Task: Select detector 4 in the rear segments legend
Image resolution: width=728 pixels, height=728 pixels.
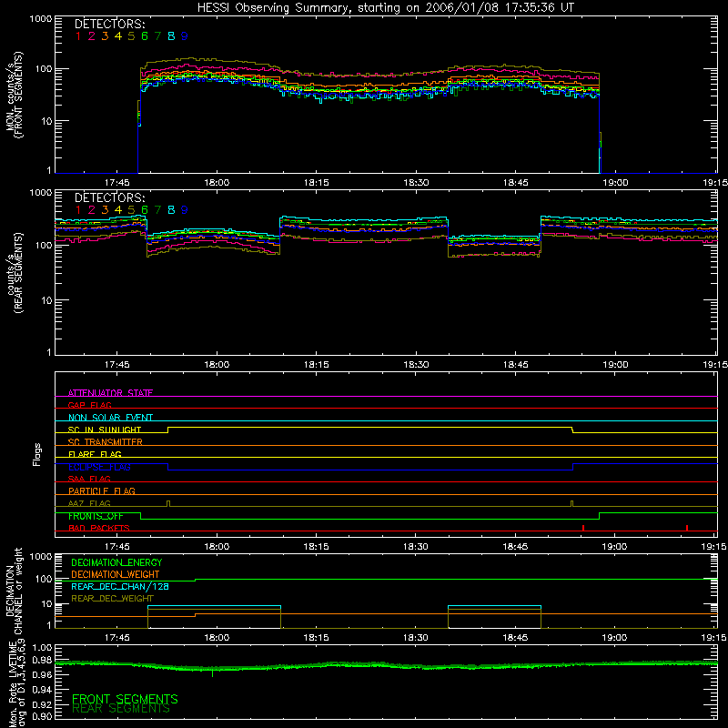Action: (x=118, y=210)
